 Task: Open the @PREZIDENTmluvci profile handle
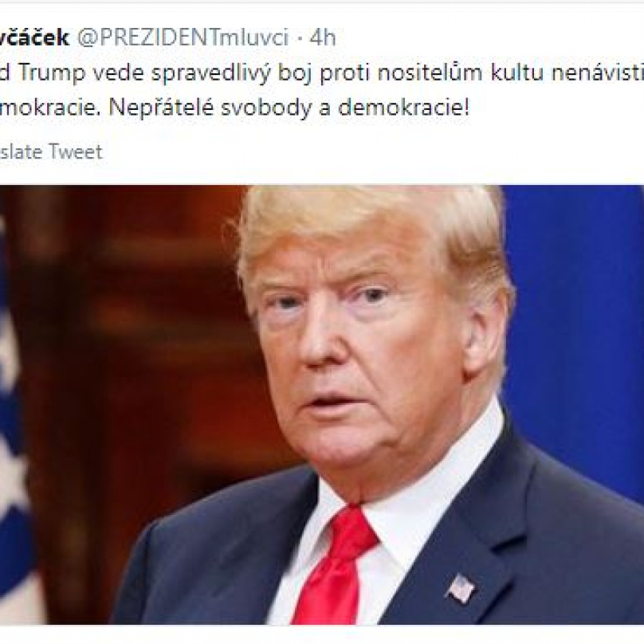point(183,38)
